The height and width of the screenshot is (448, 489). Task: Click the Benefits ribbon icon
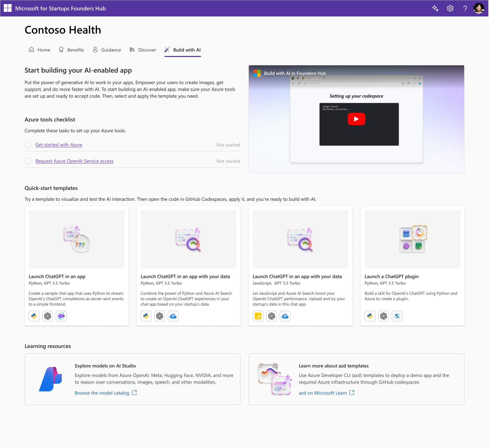coord(61,50)
